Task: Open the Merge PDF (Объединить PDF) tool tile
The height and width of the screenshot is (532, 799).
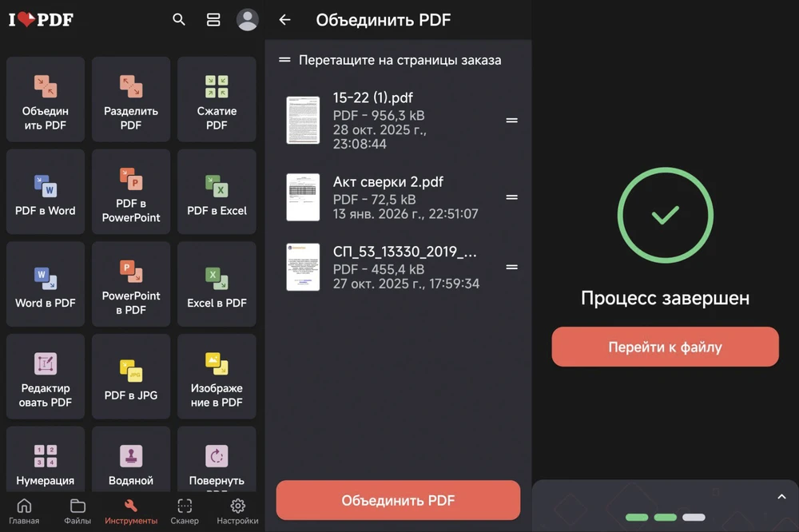Action: [45, 100]
